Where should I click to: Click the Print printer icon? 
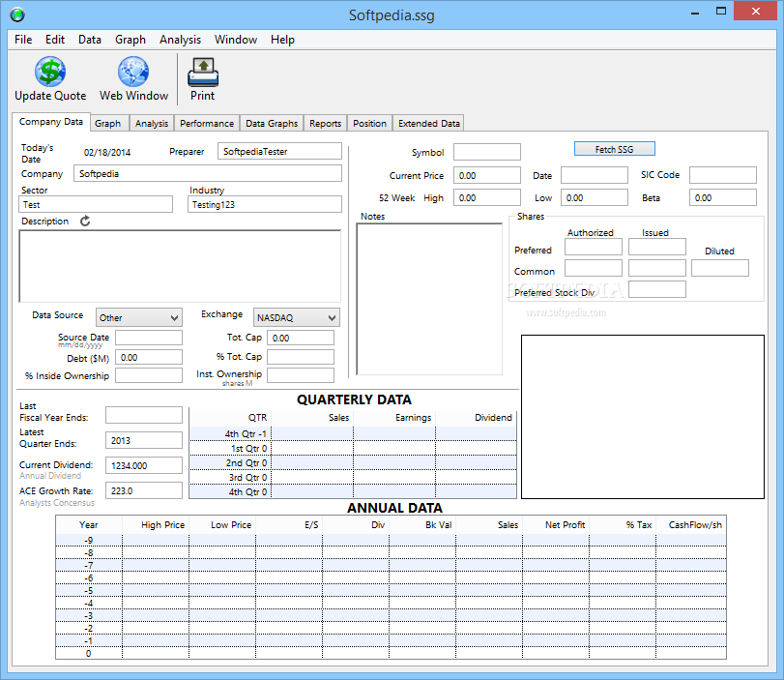tap(202, 72)
